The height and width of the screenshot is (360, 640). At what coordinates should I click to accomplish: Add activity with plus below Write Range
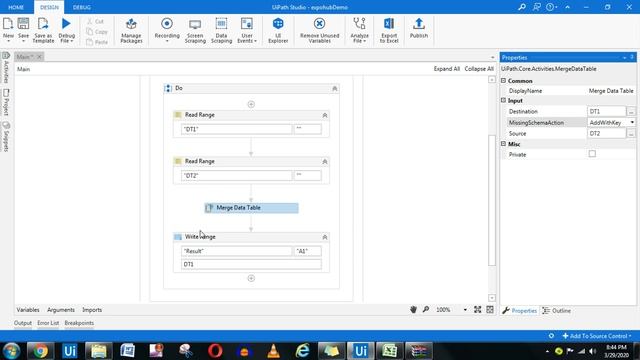point(251,278)
